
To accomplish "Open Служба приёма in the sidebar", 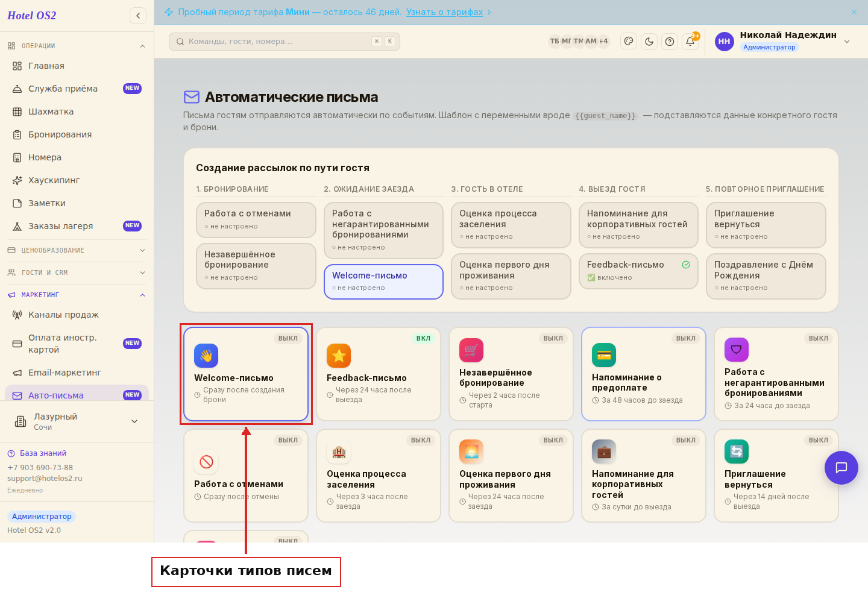I will (x=77, y=89).
